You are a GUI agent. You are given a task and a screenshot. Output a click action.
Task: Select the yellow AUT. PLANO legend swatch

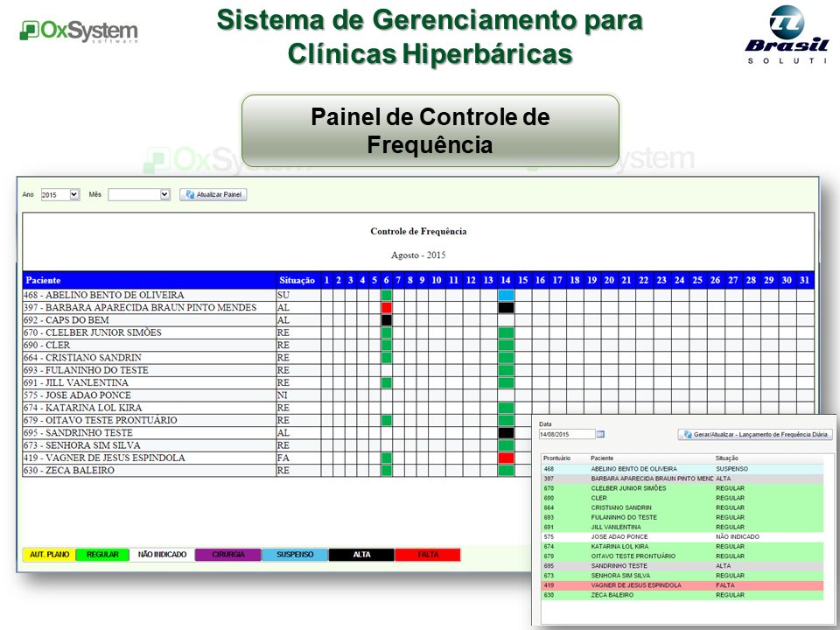(x=49, y=555)
